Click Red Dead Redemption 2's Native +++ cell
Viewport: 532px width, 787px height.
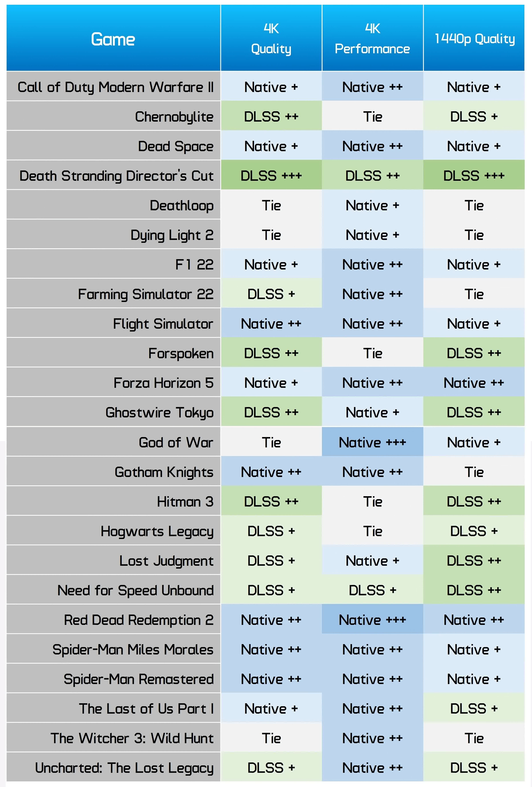372,620
